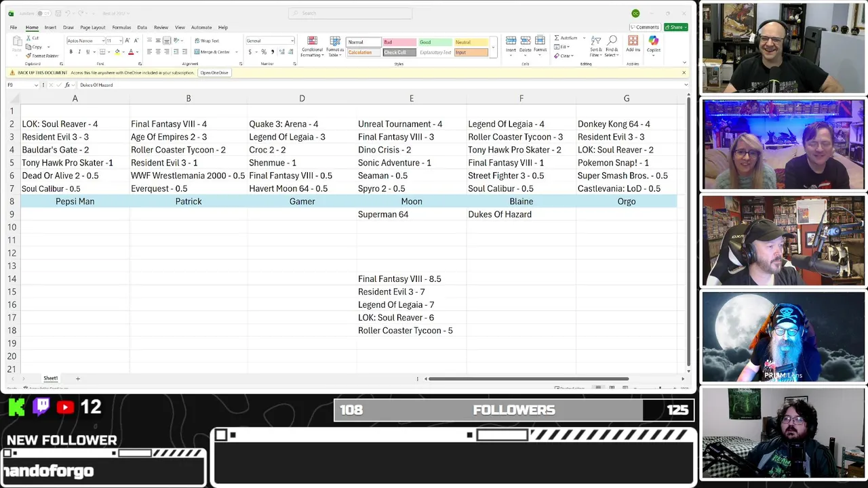The image size is (868, 488).
Task: Select the Sheet1 tab
Action: click(51, 378)
